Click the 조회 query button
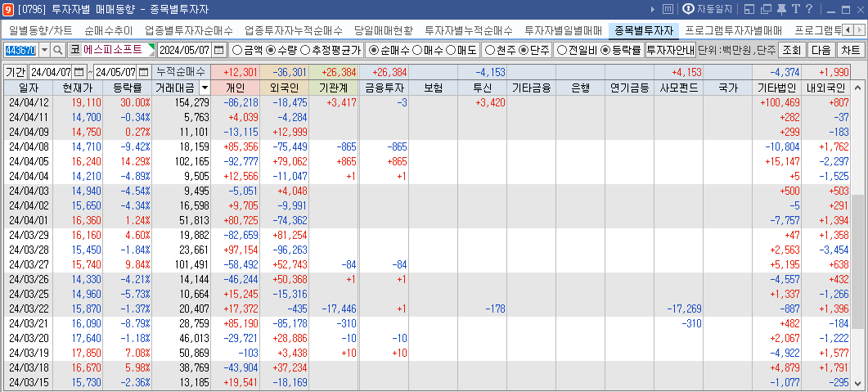Viewport: 868px width, 392px height. pyautogui.click(x=792, y=51)
